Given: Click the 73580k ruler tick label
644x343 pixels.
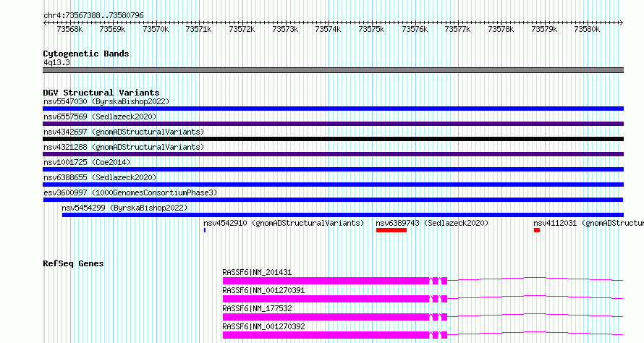Looking at the screenshot, I should [587, 29].
